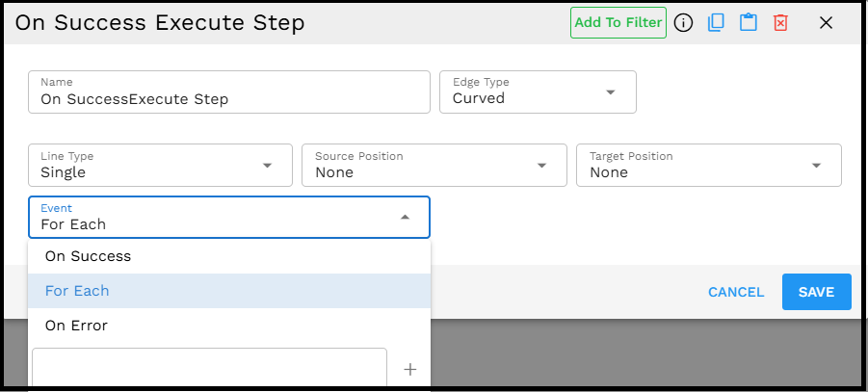Click the dialog title text
868x392 pixels.
(160, 23)
